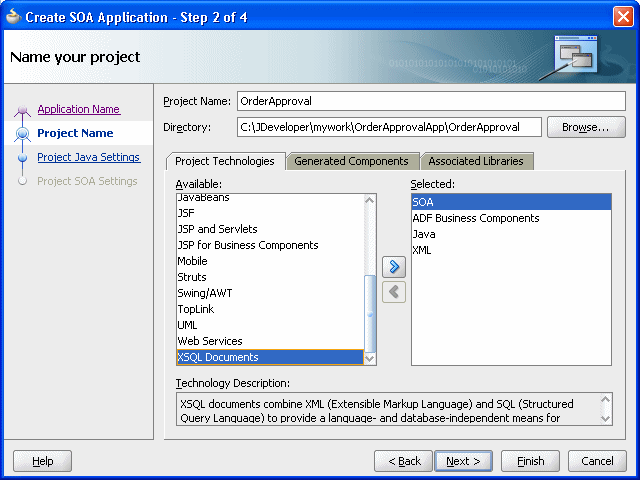Go Back to previous wizard step
640x480 pixels.
[x=403, y=461]
